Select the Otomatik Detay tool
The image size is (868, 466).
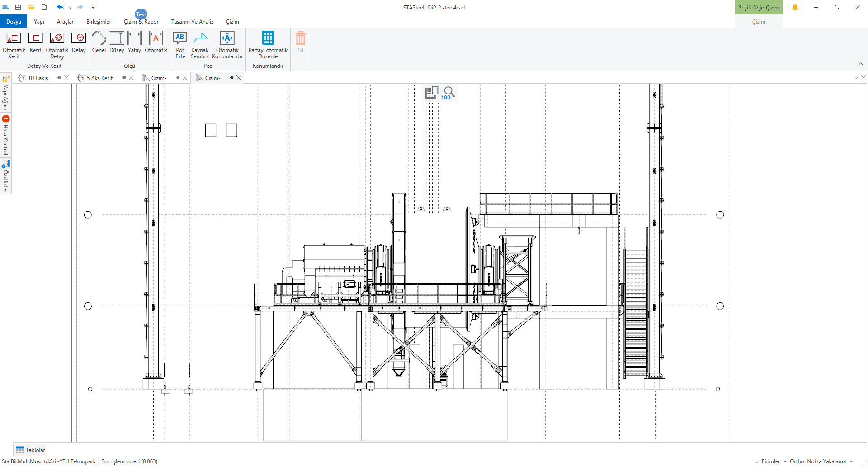pos(57,44)
